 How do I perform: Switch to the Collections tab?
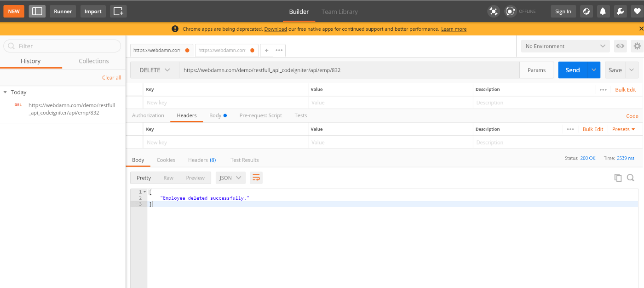point(94,61)
